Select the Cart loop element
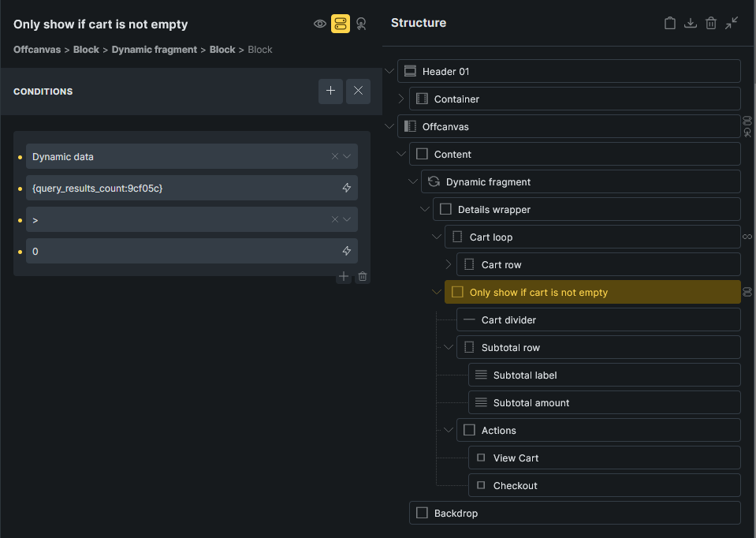Image resolution: width=756 pixels, height=538 pixels. [x=593, y=237]
